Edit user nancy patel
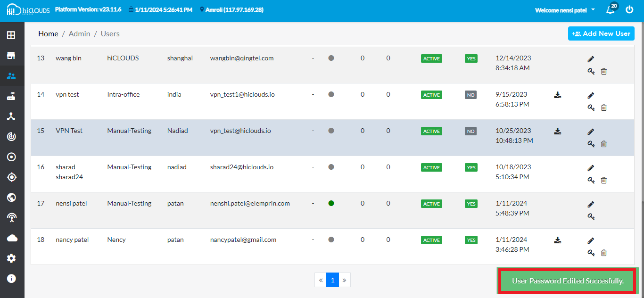Viewport: 644px width, 298px height. [591, 240]
